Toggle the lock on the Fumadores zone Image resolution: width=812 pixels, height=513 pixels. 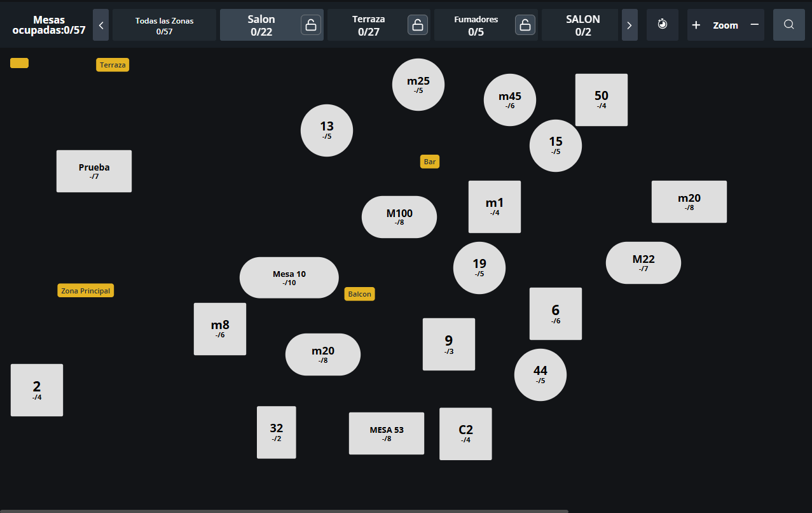click(x=525, y=25)
